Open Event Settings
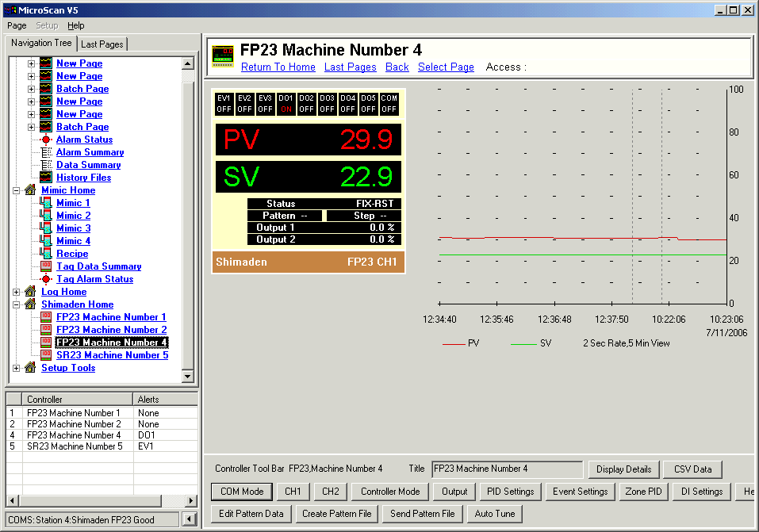 [581, 492]
